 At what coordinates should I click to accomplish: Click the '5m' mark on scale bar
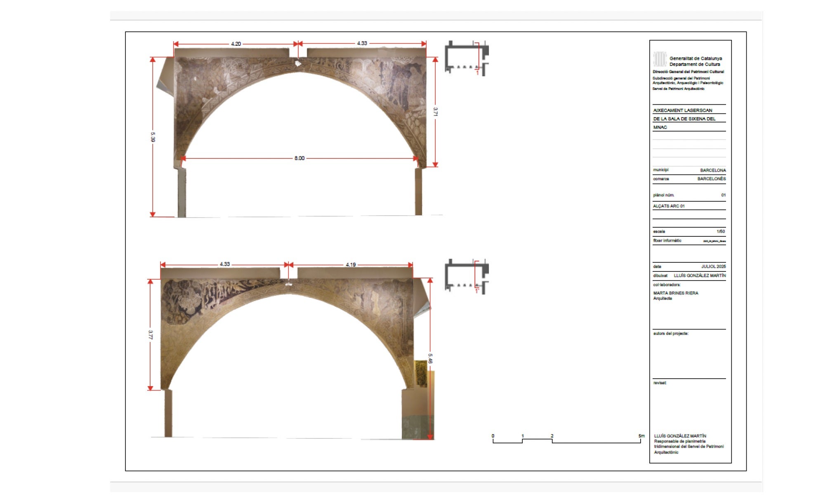(x=641, y=436)
